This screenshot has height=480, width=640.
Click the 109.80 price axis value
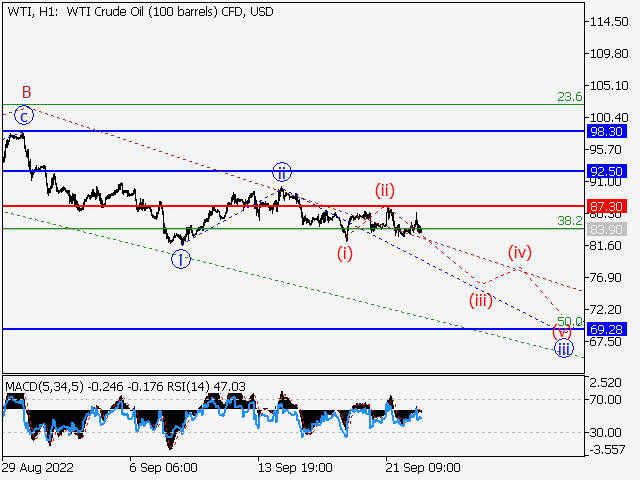click(x=609, y=53)
